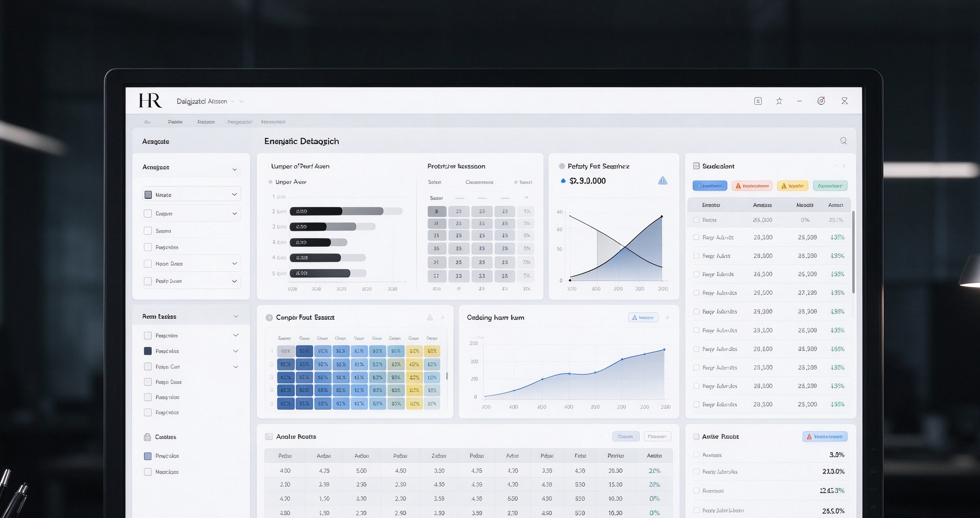
Task: Click the top progress bar in Uumper chart
Action: (346, 211)
